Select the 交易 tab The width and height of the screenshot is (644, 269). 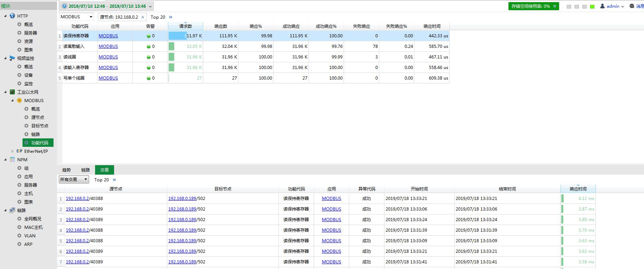click(x=105, y=170)
